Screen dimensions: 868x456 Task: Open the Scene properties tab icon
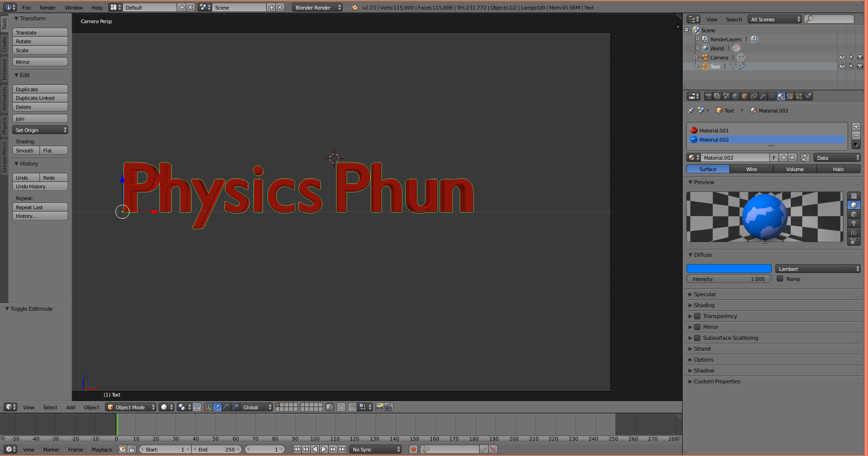[x=726, y=96]
